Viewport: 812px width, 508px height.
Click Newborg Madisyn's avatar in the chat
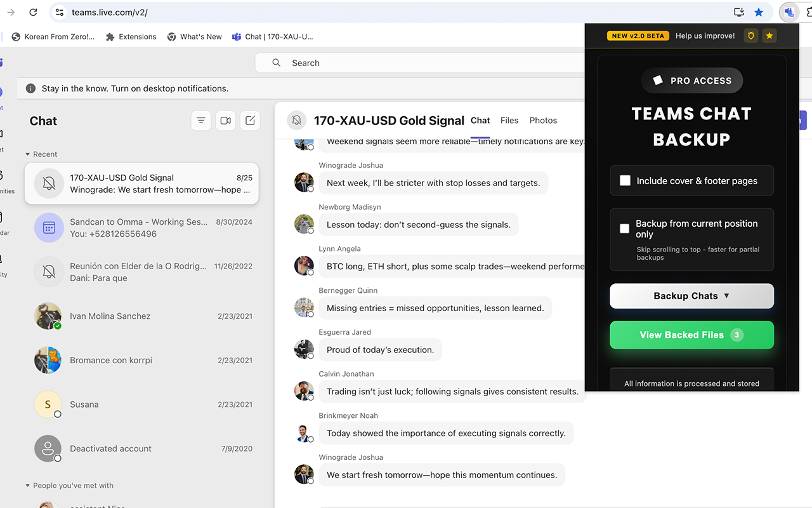click(x=304, y=224)
